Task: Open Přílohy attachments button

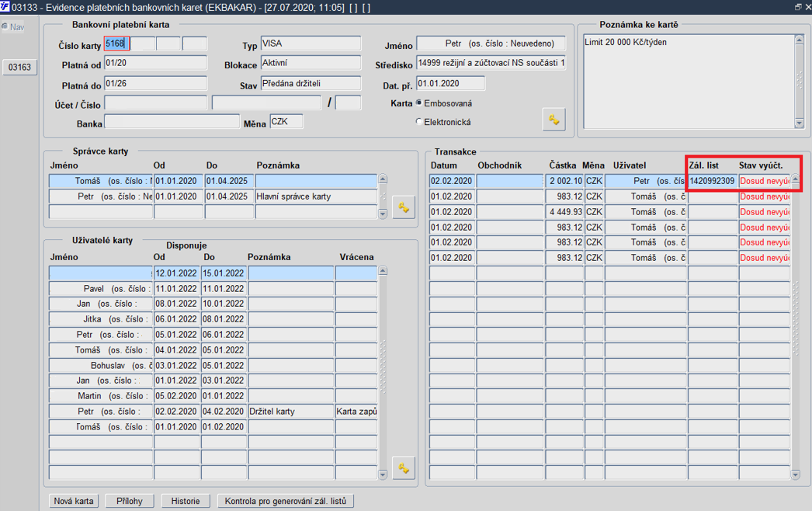Action: [130, 501]
